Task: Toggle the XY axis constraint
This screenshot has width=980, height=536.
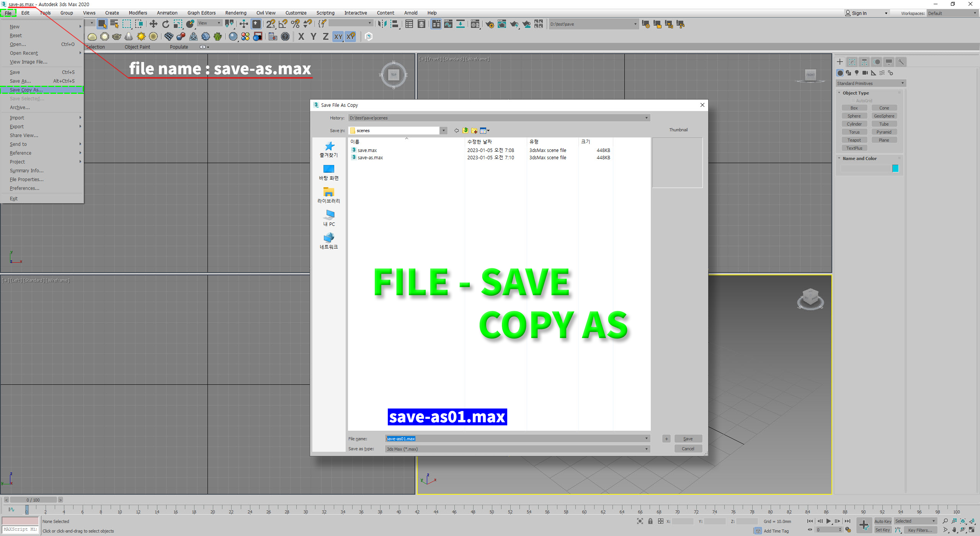Action: click(338, 36)
